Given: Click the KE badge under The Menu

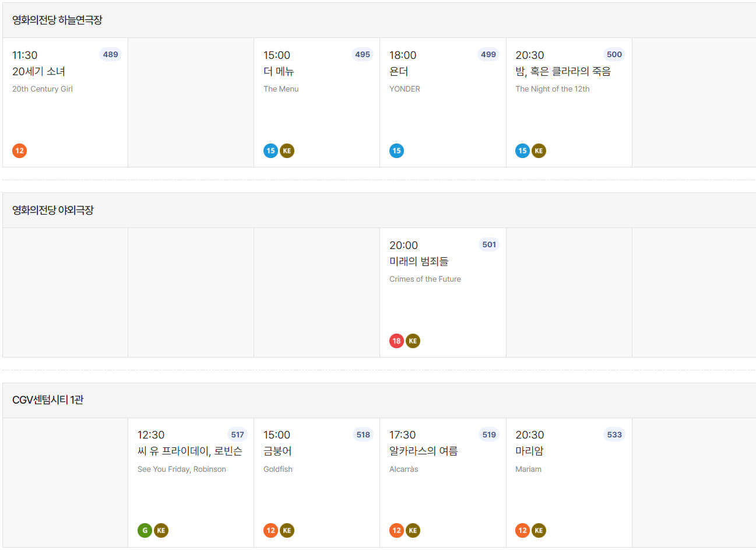Looking at the screenshot, I should click(287, 150).
